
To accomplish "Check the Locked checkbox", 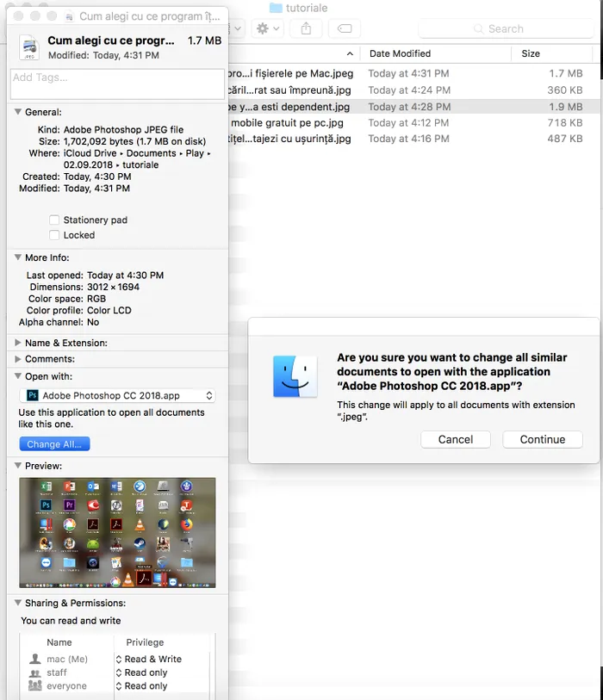I will [x=54, y=235].
